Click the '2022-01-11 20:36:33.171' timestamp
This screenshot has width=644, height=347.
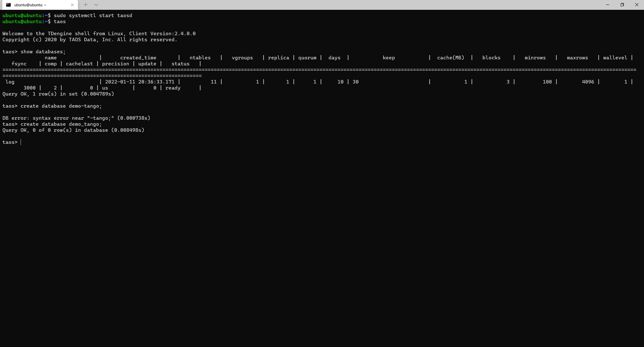(x=140, y=82)
